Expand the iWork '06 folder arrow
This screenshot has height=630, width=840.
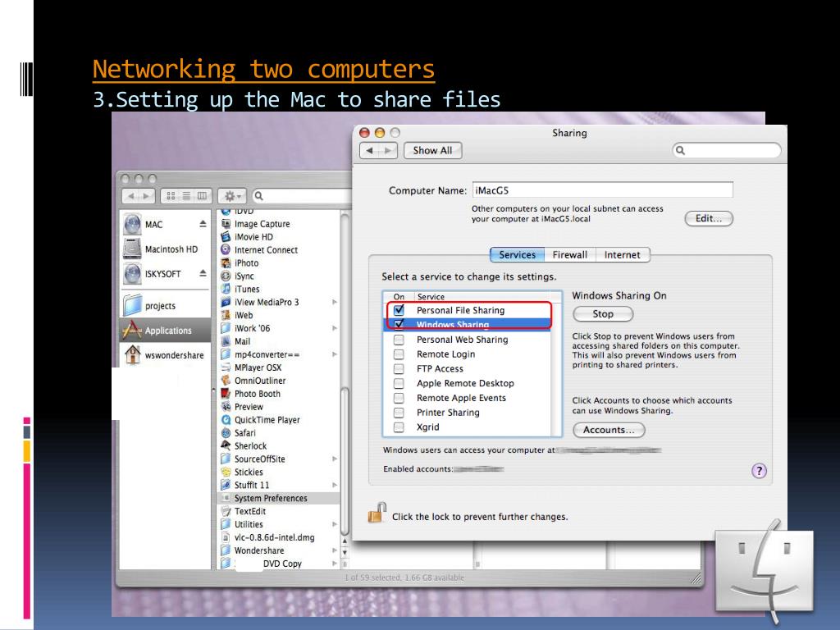tap(335, 328)
